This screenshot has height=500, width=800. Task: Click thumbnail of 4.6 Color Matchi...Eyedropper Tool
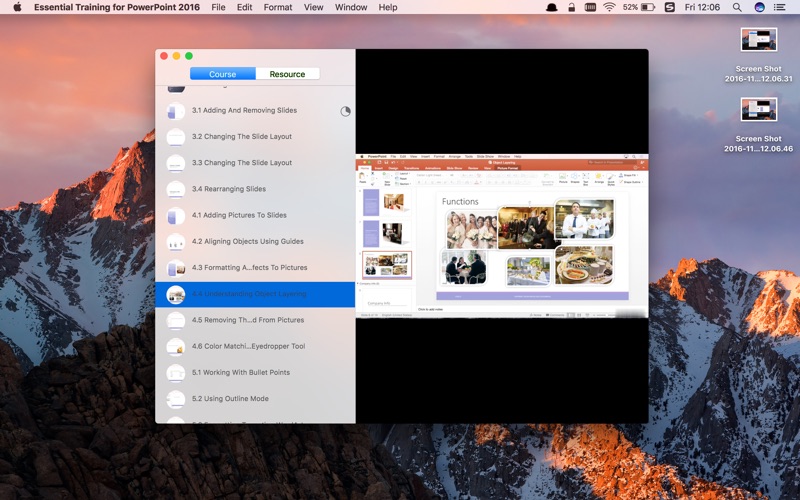[x=176, y=347]
